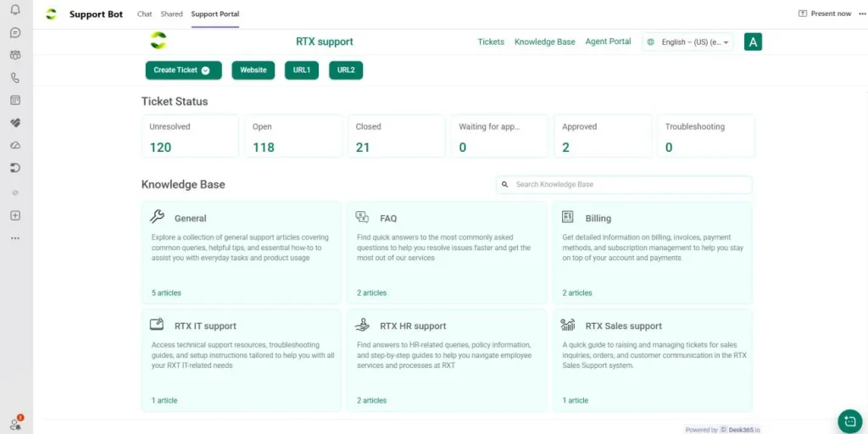Open the top-right more options ellipsis
Viewport: 868px width, 434px height.
[x=862, y=14]
